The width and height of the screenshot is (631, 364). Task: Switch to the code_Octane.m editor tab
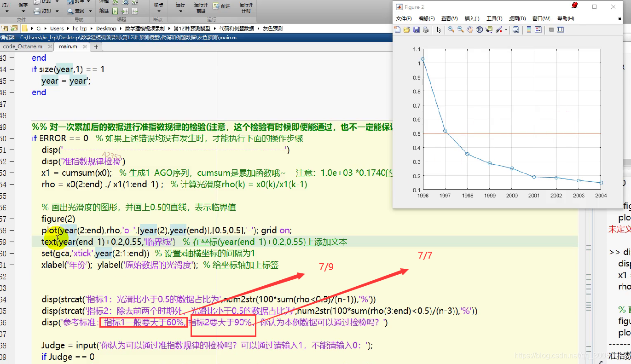point(23,46)
